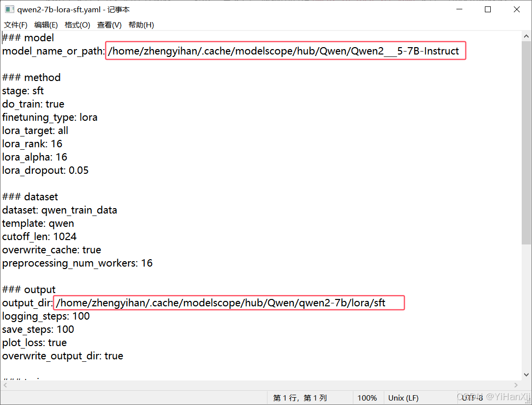The width and height of the screenshot is (532, 405).
Task: Click the 'lora_dropout: 0.05' line
Action: click(45, 170)
